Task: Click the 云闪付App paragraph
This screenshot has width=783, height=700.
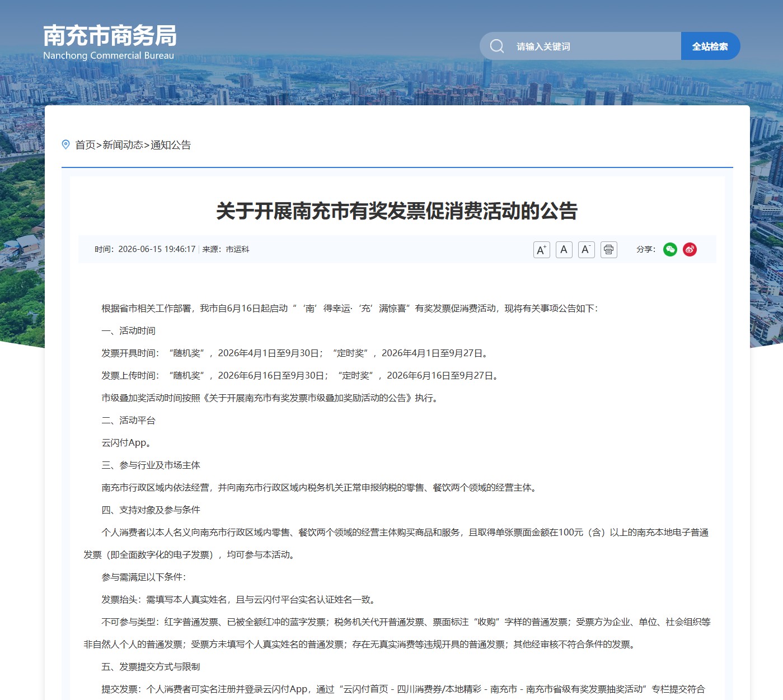Action: click(x=126, y=443)
